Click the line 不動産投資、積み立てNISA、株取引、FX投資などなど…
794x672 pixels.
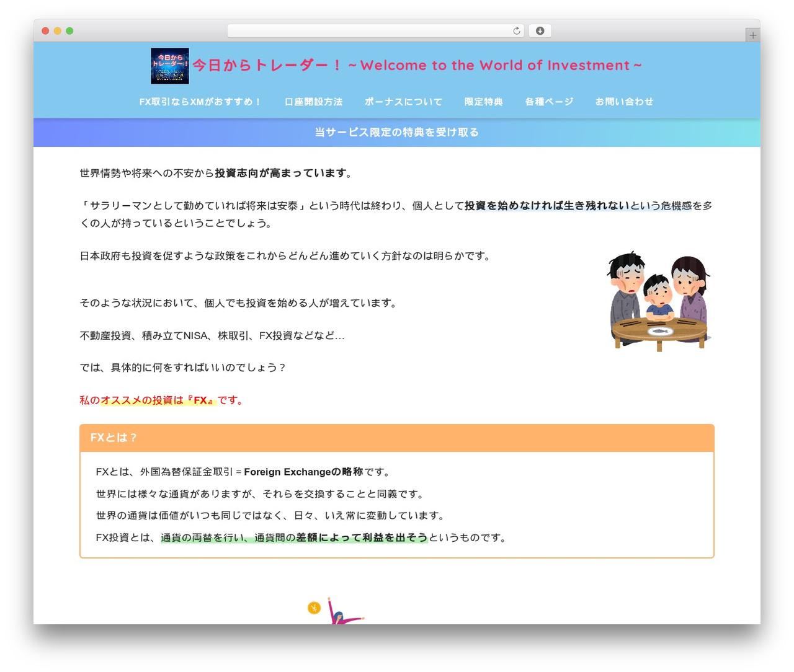tap(212, 336)
